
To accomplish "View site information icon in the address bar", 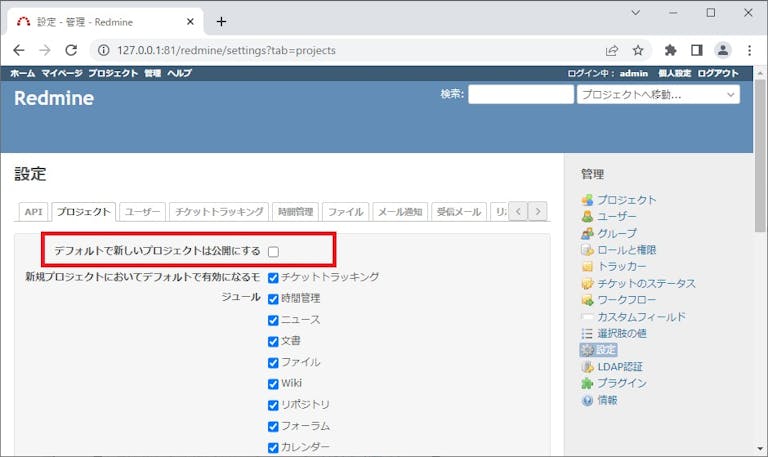I will pyautogui.click(x=103, y=50).
